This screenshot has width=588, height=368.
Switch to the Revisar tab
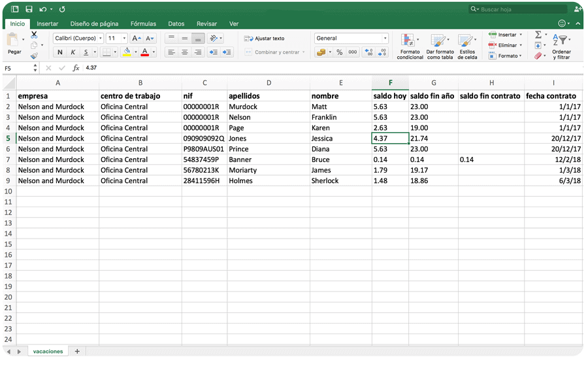point(206,24)
